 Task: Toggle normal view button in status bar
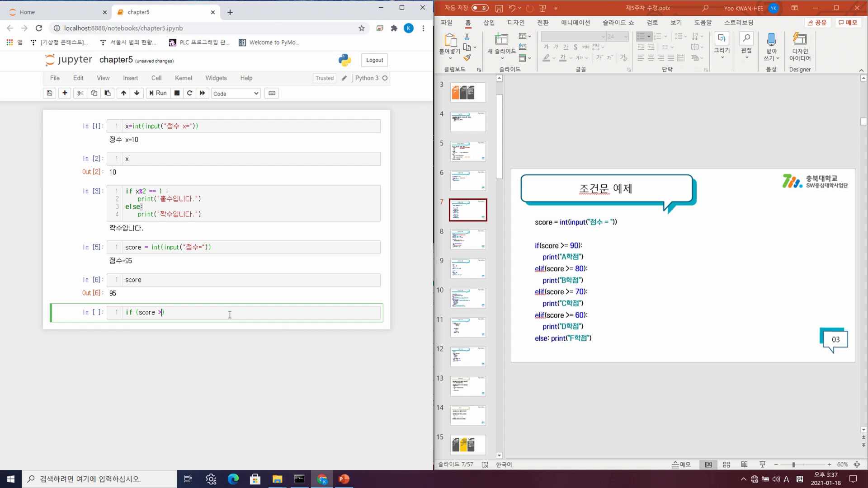click(708, 465)
